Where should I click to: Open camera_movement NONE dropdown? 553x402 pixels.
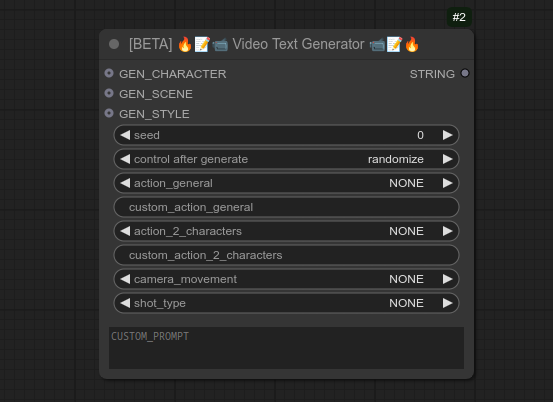coord(406,279)
